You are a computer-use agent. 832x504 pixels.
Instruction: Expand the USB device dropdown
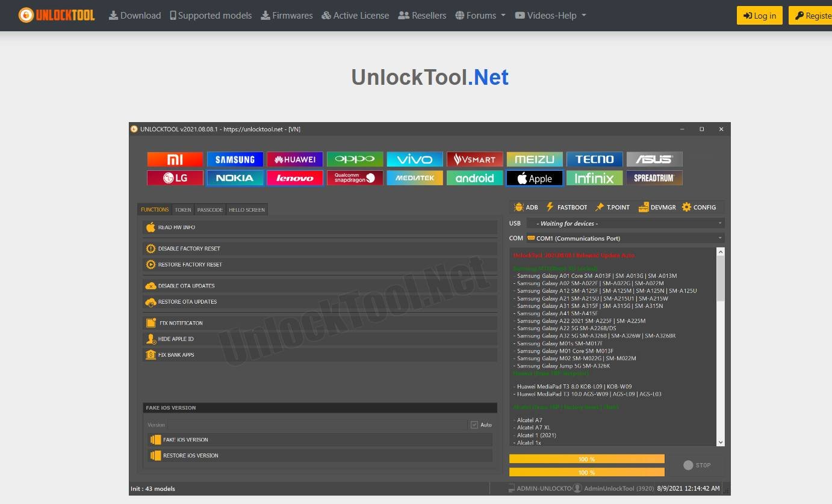(x=719, y=223)
